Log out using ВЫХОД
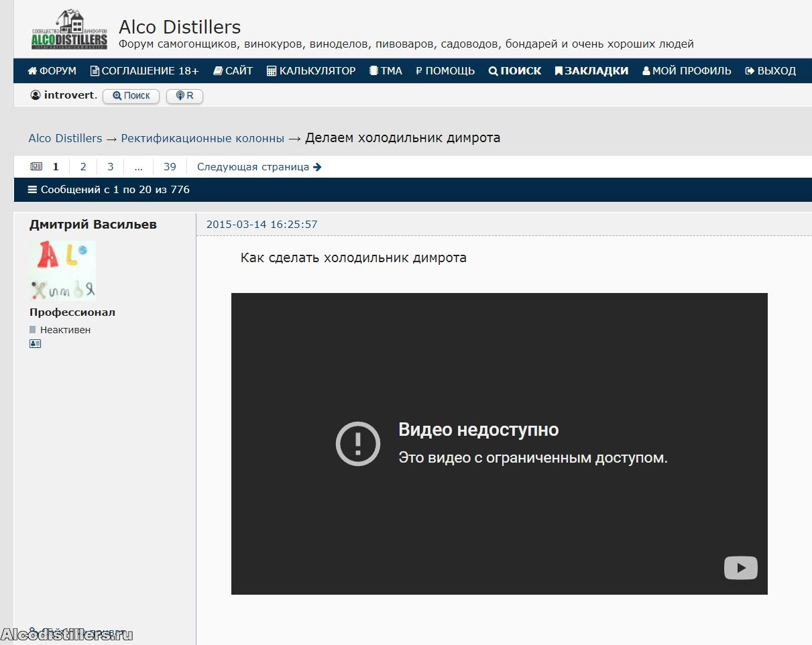This screenshot has width=812, height=645. [770, 70]
